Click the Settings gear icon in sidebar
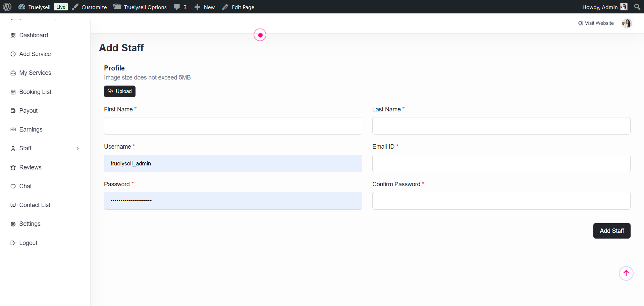Viewport: 644px width, 306px height. (13, 224)
